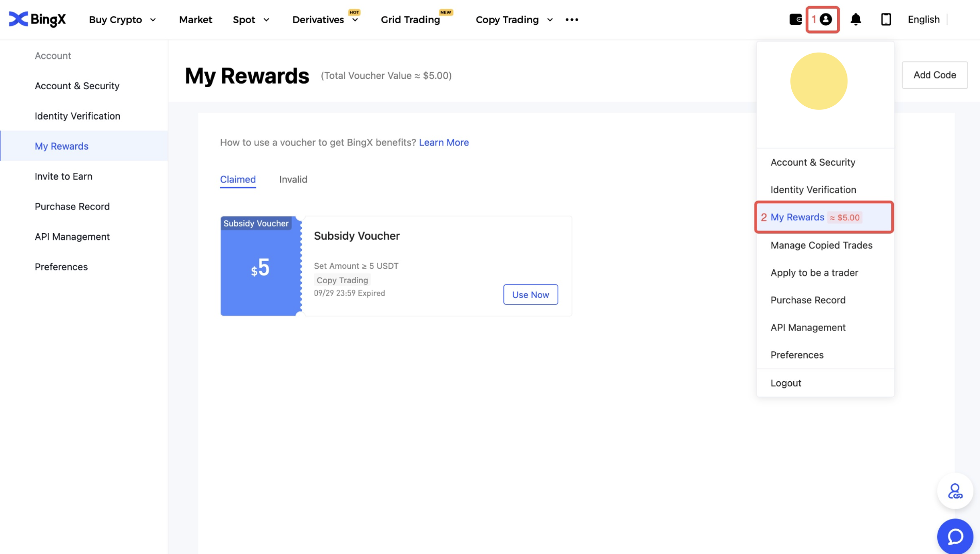The image size is (980, 554).
Task: Open the user profile icon menu
Action: pos(825,20)
